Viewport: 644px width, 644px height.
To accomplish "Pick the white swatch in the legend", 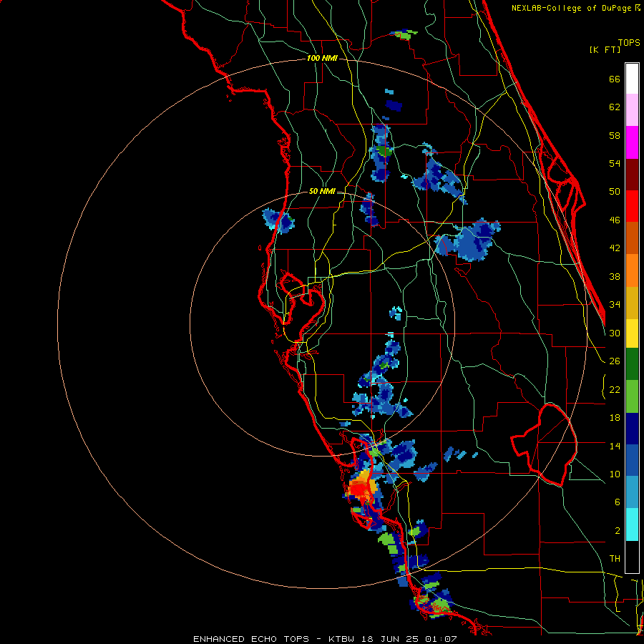I will (x=632, y=79).
